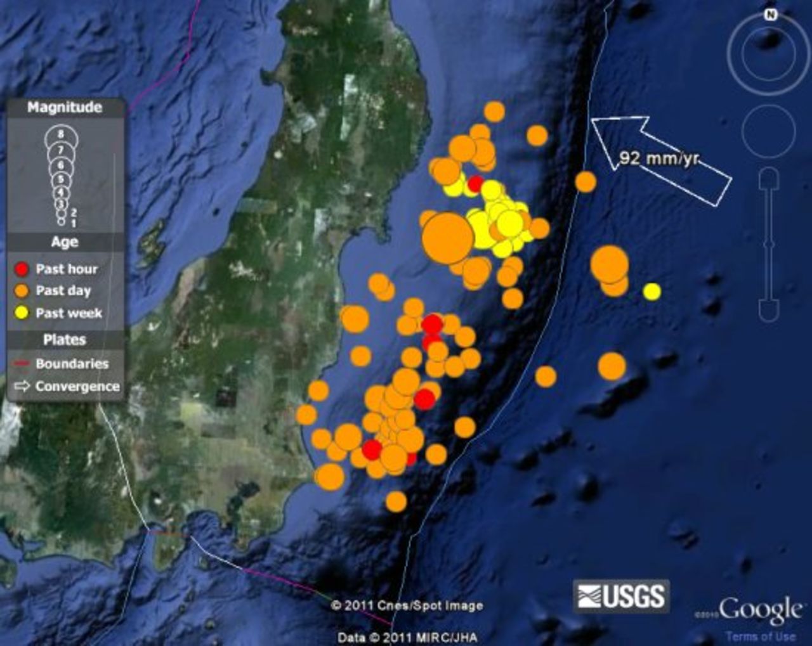Click the USGS logo

pyautogui.click(x=621, y=596)
